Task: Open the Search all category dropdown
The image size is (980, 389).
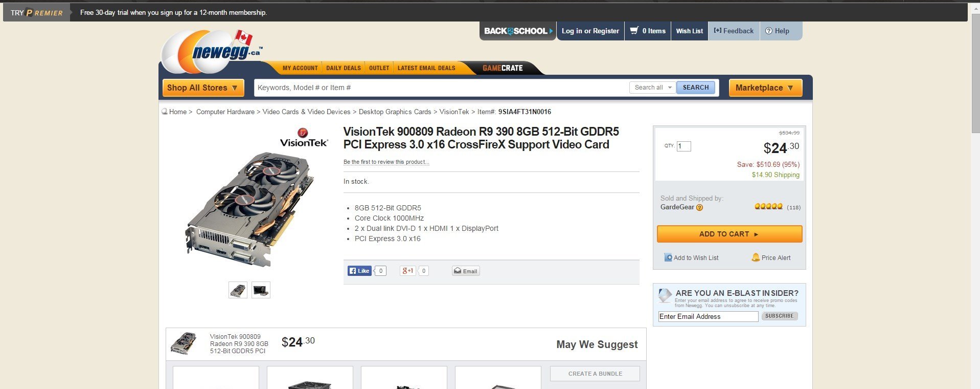Action: pos(653,88)
